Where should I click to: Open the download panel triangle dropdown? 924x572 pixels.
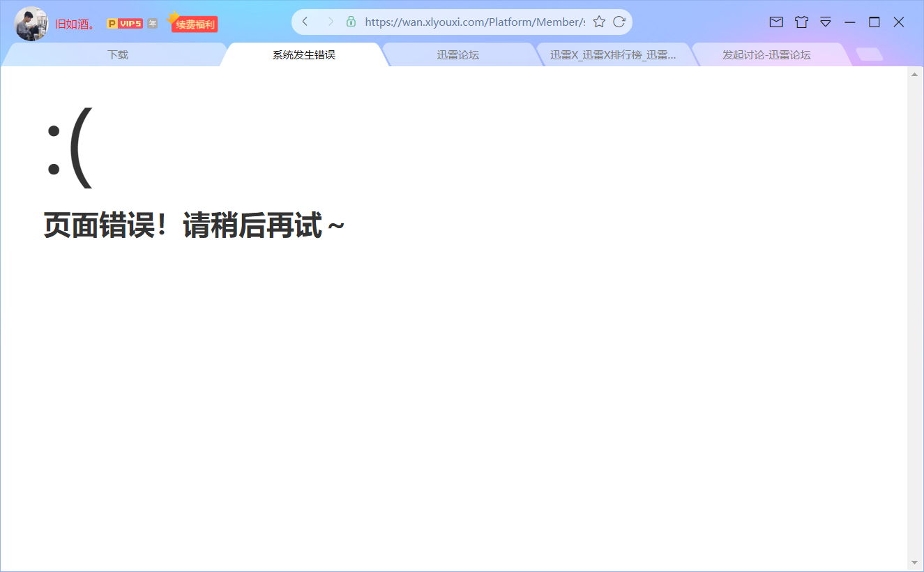826,22
